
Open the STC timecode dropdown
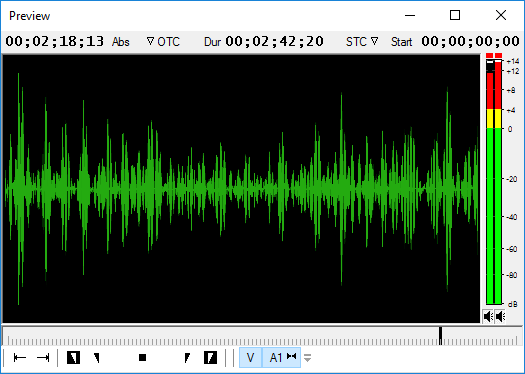[x=362, y=42]
